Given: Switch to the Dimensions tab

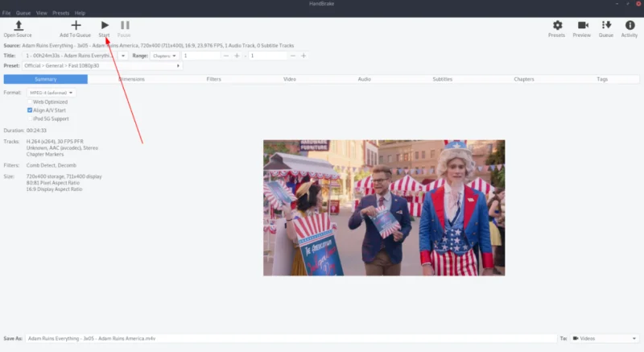Looking at the screenshot, I should 131,79.
